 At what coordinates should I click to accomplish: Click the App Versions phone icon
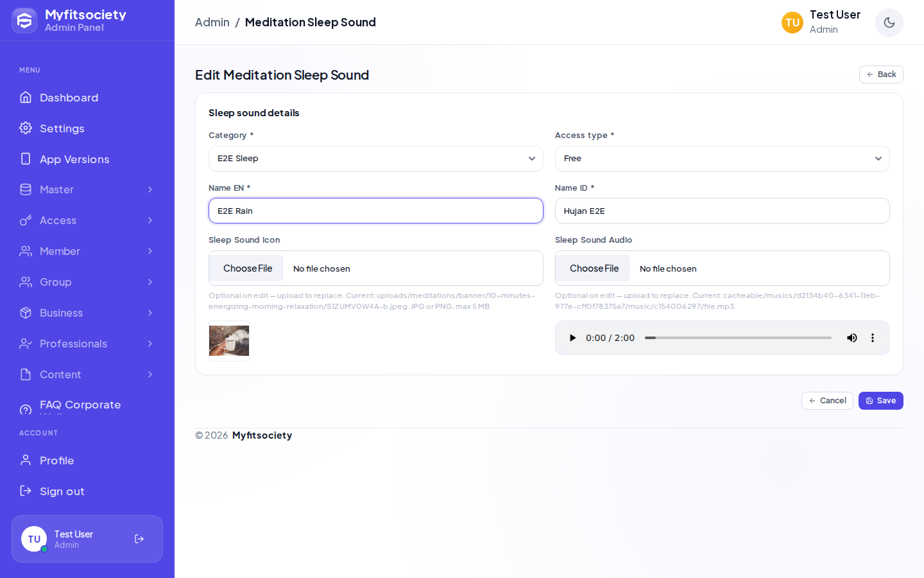26,159
